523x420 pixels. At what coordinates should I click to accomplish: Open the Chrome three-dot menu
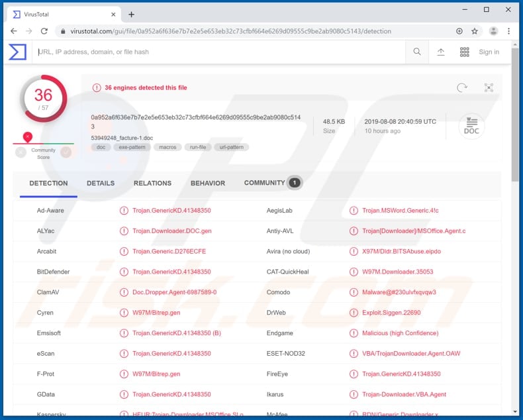click(x=508, y=31)
